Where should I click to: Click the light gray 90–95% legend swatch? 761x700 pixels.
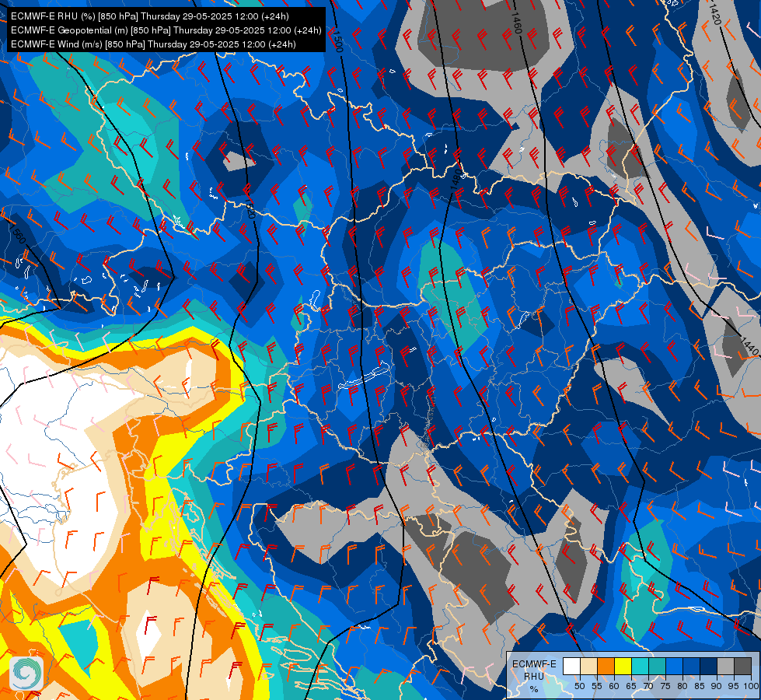point(725,666)
